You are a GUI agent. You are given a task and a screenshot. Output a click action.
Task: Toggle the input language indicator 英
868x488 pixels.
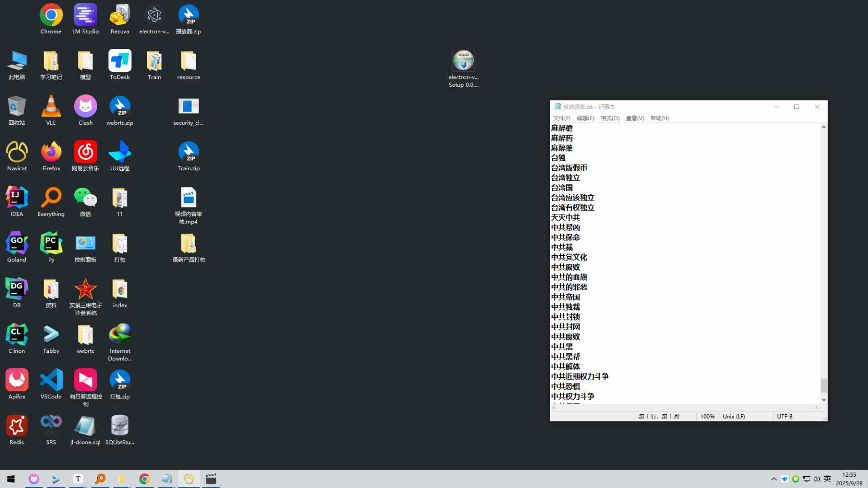click(x=827, y=479)
